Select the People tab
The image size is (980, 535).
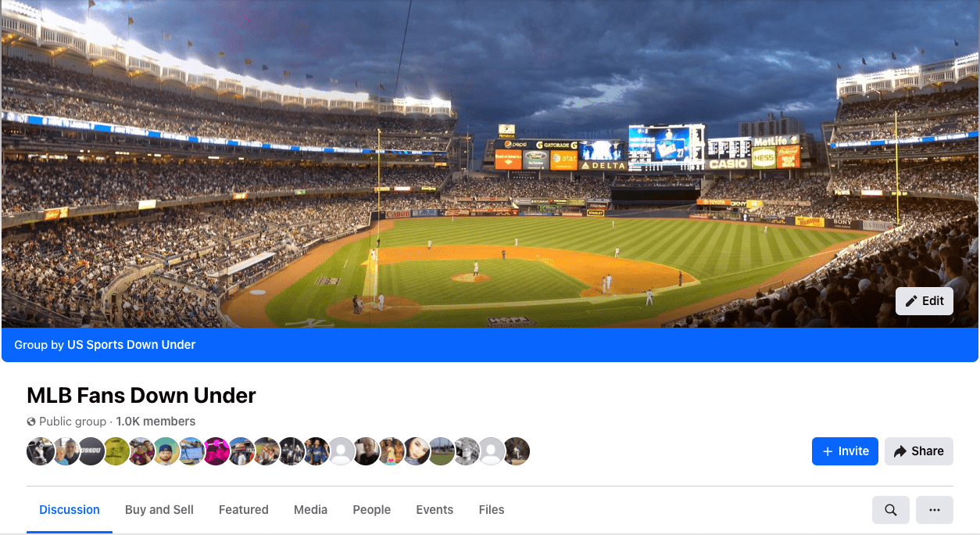pyautogui.click(x=371, y=510)
